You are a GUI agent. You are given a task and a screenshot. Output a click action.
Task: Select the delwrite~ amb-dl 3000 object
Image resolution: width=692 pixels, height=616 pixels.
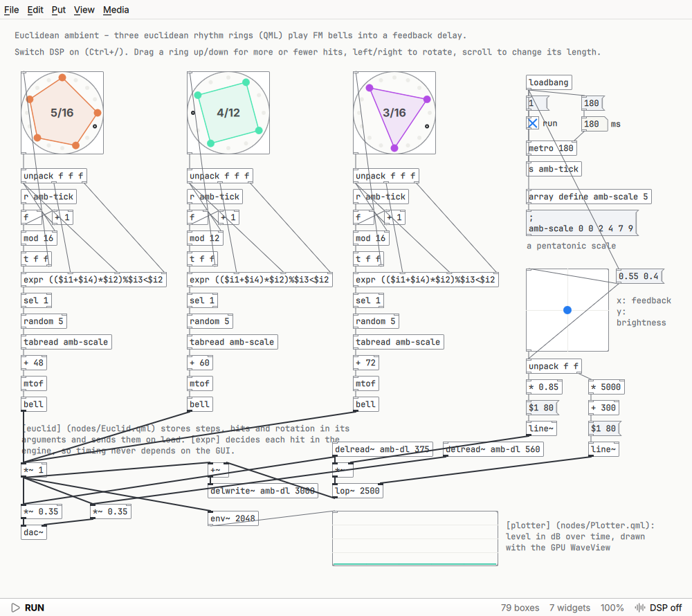(262, 491)
